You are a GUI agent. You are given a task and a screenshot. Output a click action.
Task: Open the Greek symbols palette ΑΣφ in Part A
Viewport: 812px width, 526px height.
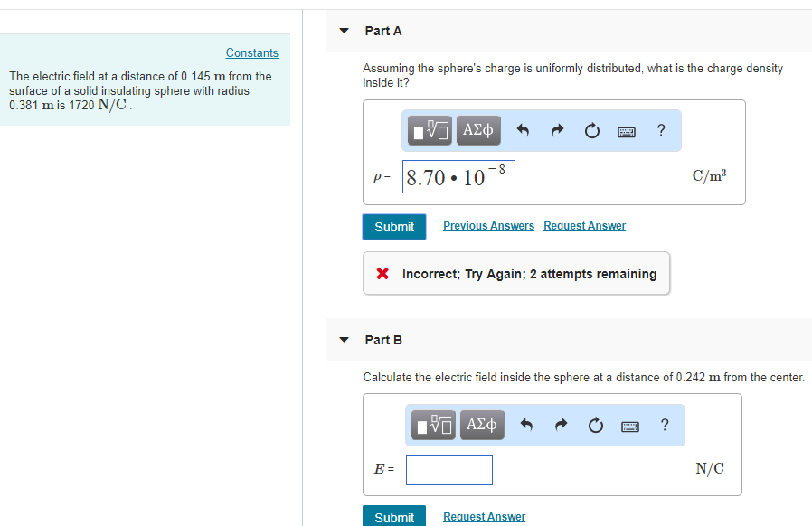[x=477, y=130]
